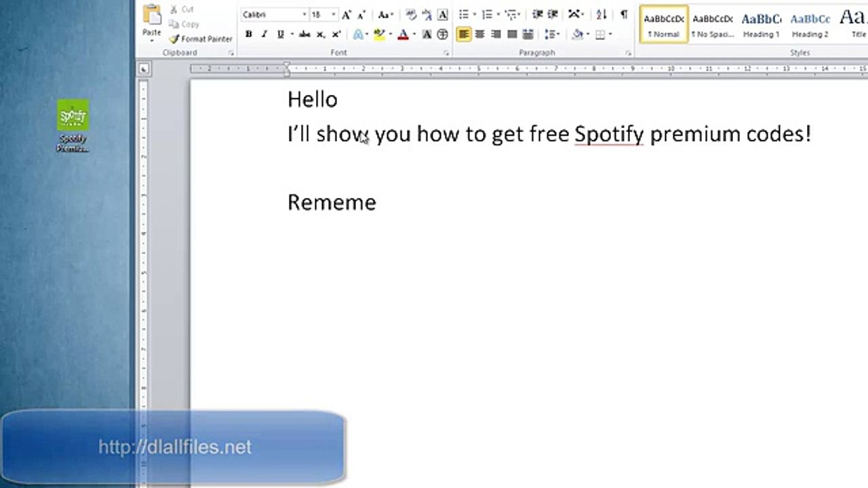Open the font color dropdown arrow
868x488 pixels.
tap(414, 34)
